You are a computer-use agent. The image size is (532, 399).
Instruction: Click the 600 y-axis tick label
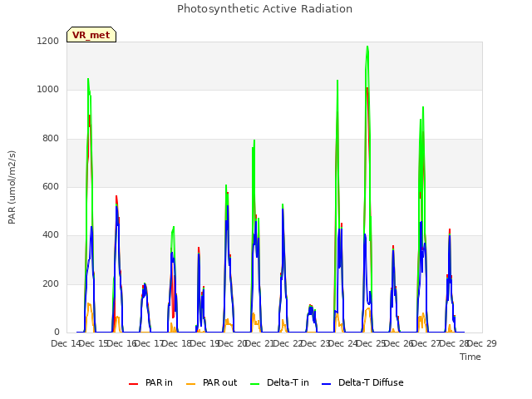point(51,186)
